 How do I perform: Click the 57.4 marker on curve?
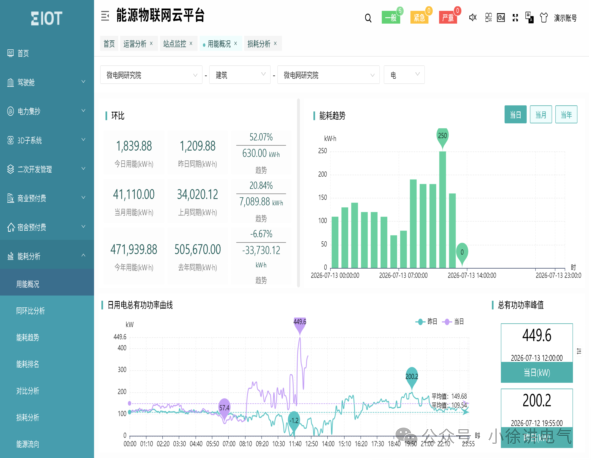tap(224, 408)
